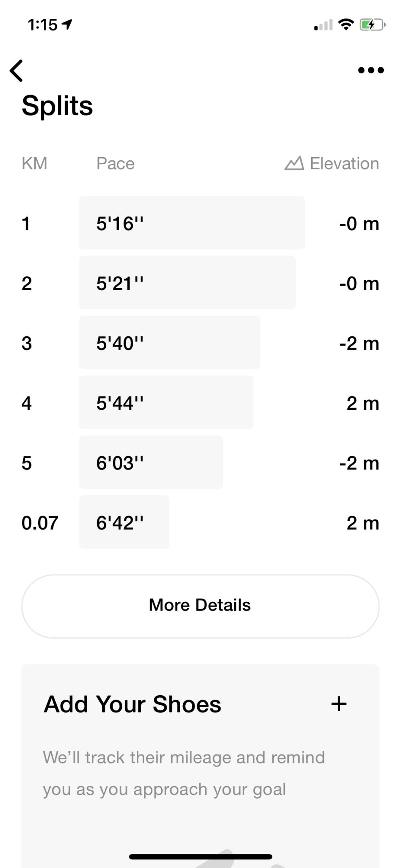Tap the home indicator bar at bottom
This screenshot has height=868, width=401.
200,857
